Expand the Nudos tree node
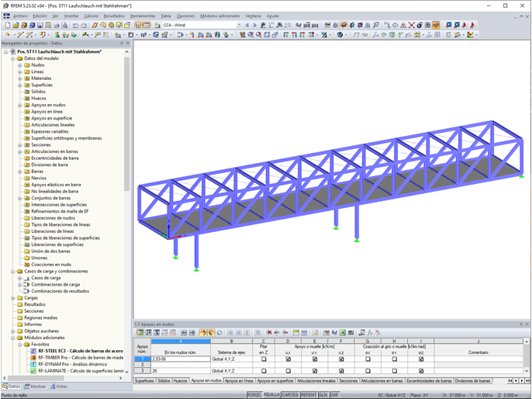This screenshot has height=399, width=532. point(19,65)
